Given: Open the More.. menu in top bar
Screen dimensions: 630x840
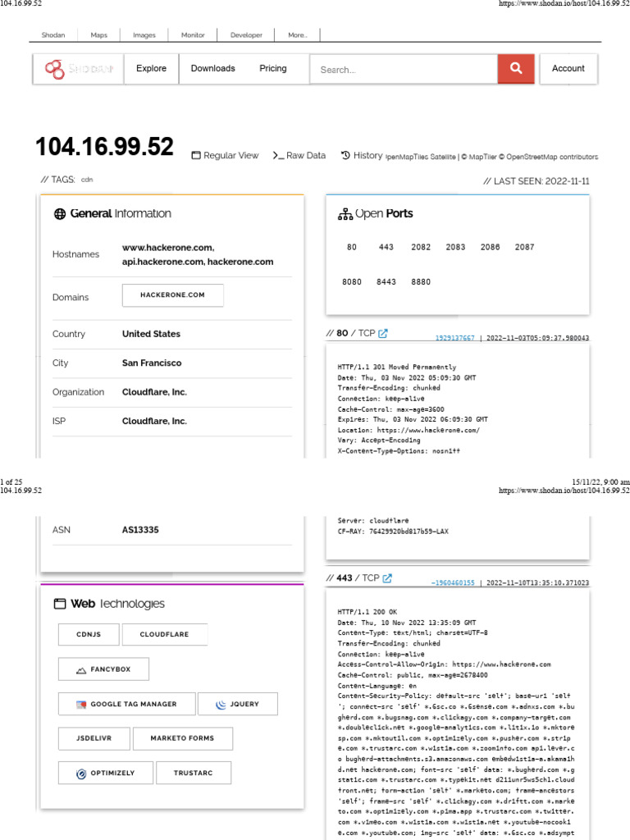Looking at the screenshot, I should tap(298, 35).
